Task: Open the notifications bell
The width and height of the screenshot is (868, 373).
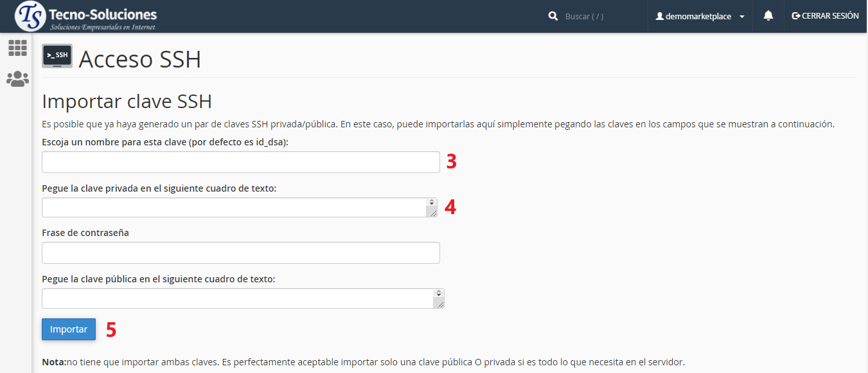Action: click(x=768, y=16)
